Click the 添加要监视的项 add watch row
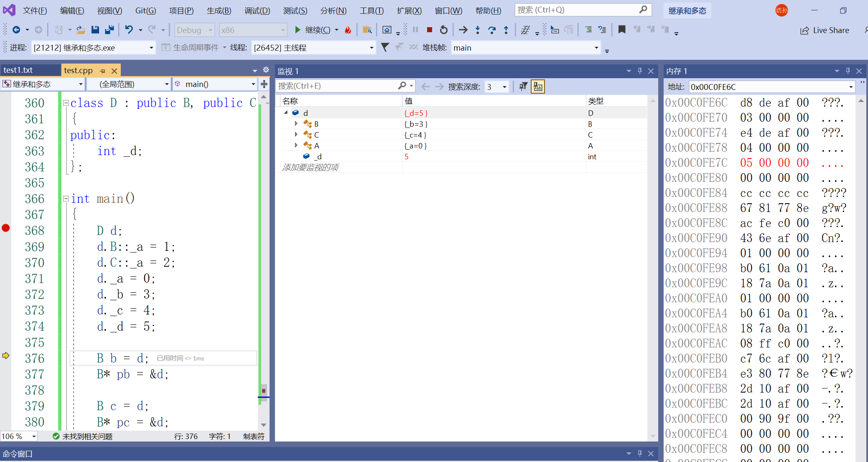Viewport: 868px width, 462px height. click(x=310, y=167)
